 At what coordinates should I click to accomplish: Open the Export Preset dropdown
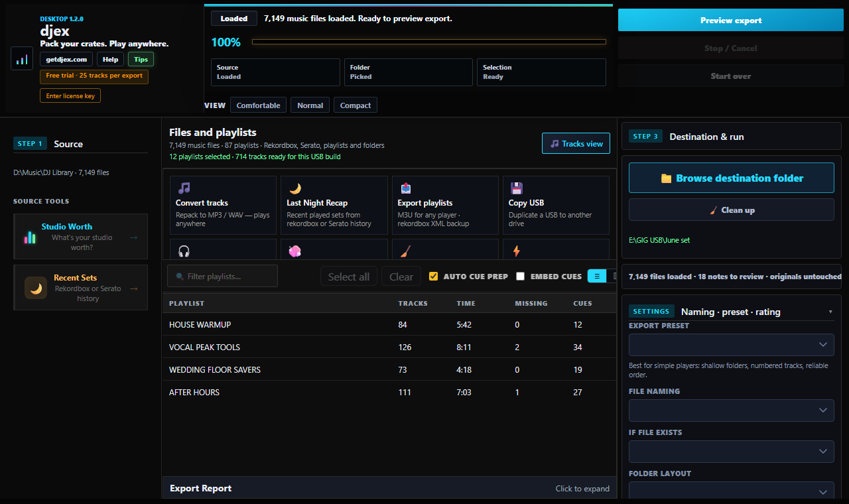732,345
